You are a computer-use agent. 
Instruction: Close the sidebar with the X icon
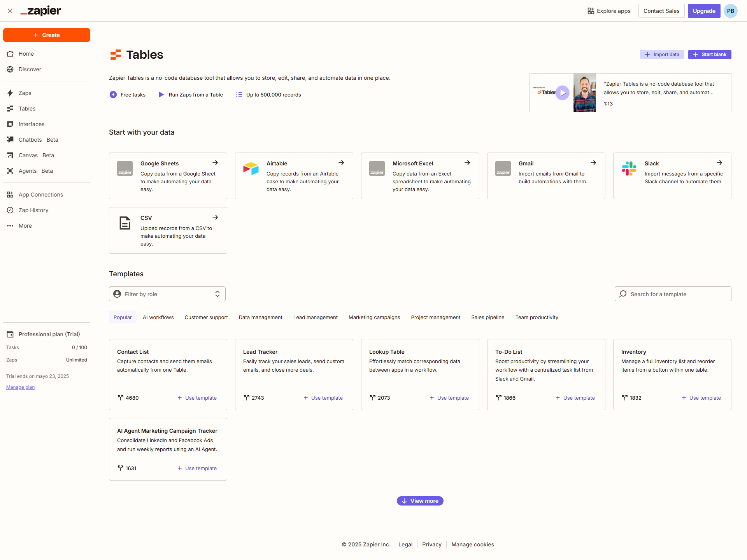point(10,11)
